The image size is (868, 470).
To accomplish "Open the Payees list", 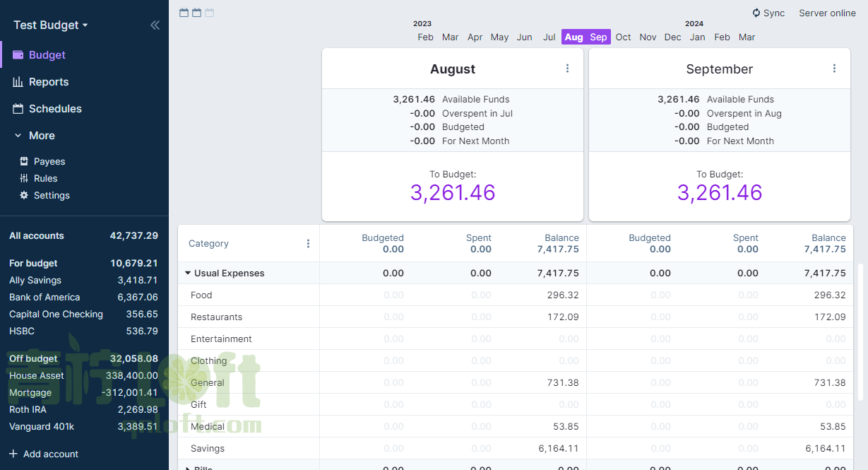I will 49,162.
